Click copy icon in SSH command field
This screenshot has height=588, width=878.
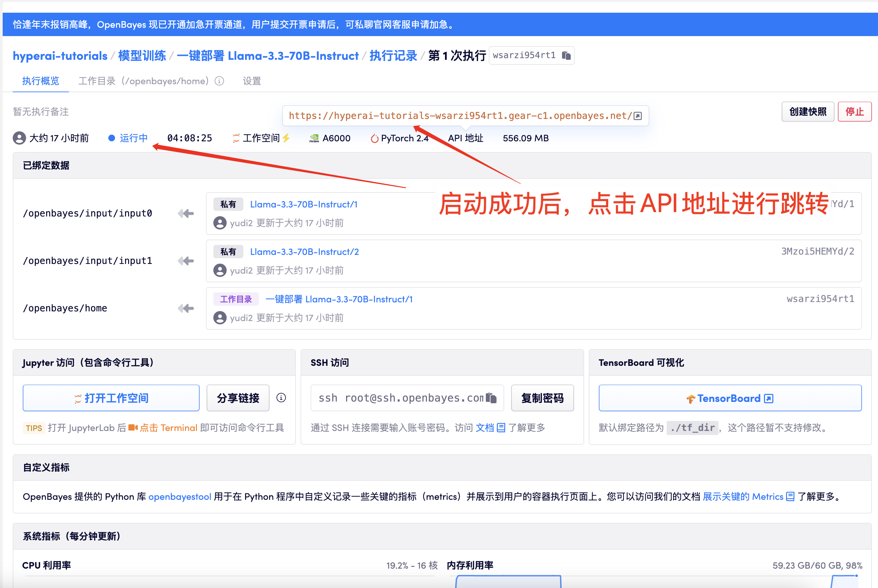[491, 398]
